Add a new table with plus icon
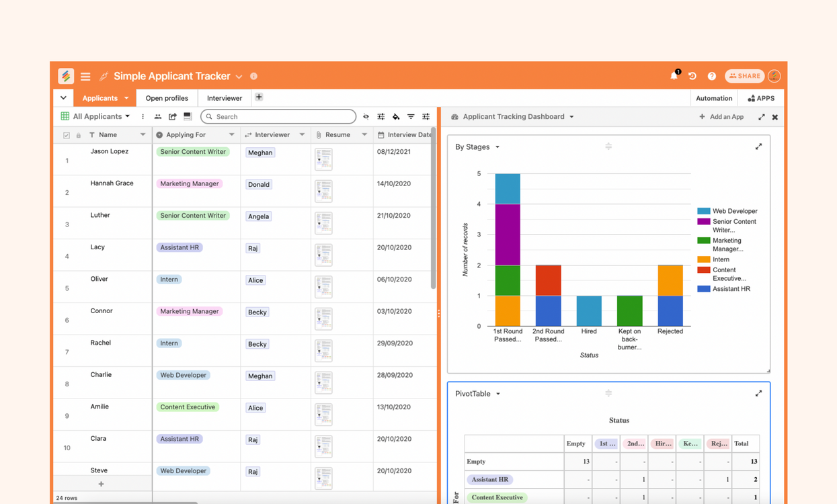This screenshot has width=837, height=504. [259, 97]
